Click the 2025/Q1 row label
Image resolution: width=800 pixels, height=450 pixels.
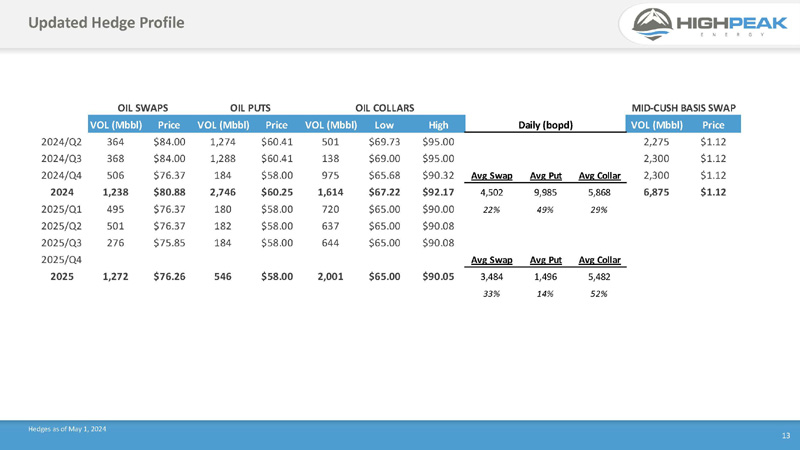click(62, 210)
